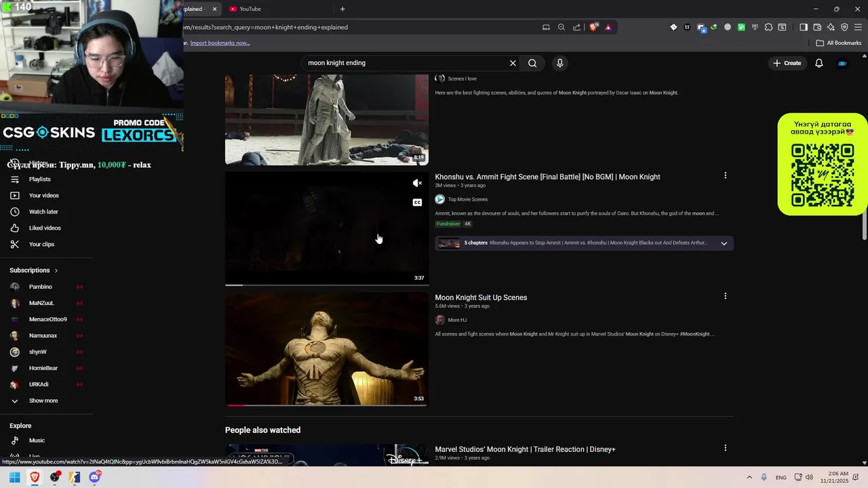Open the taskbar volume icon

809,477
